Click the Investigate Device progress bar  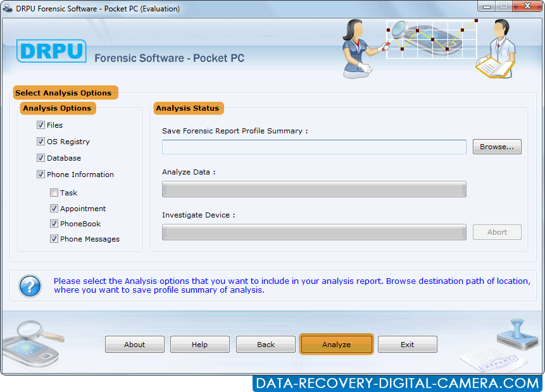coord(314,232)
